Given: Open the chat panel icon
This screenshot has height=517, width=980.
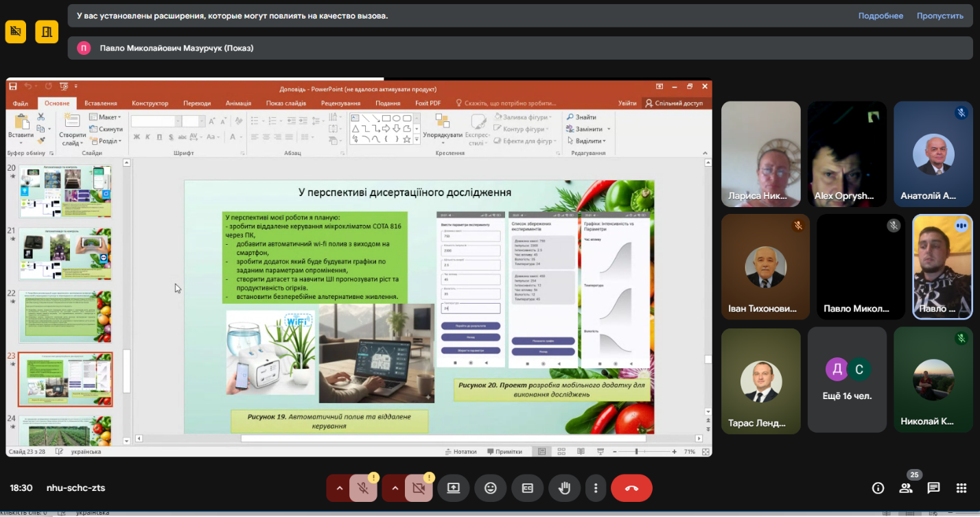Looking at the screenshot, I should [x=933, y=488].
